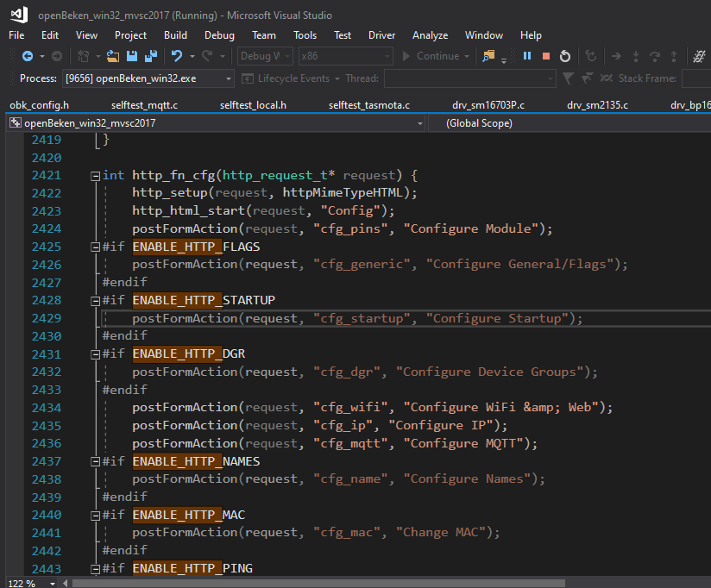Screen dimensions: 711x588
Task: Click the thread filter funnel icon
Action: (x=568, y=78)
